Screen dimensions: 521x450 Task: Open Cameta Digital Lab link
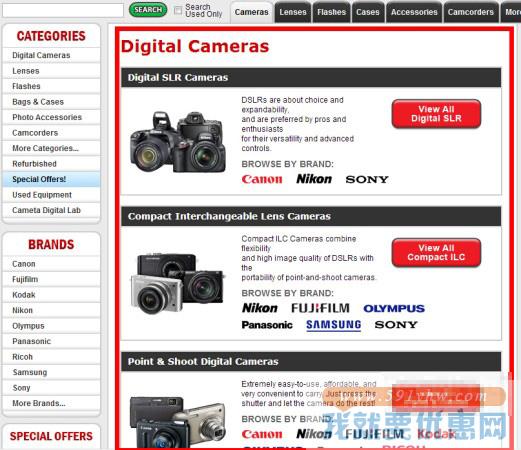tap(51, 210)
